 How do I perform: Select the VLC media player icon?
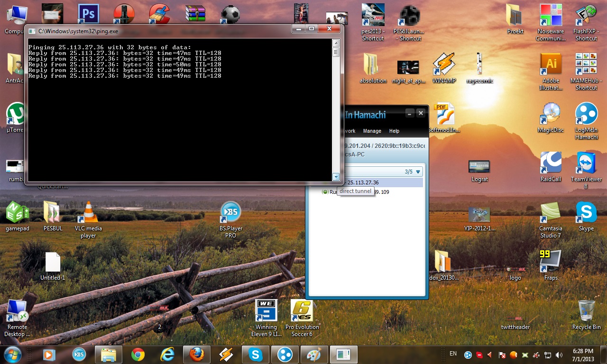[x=88, y=213]
